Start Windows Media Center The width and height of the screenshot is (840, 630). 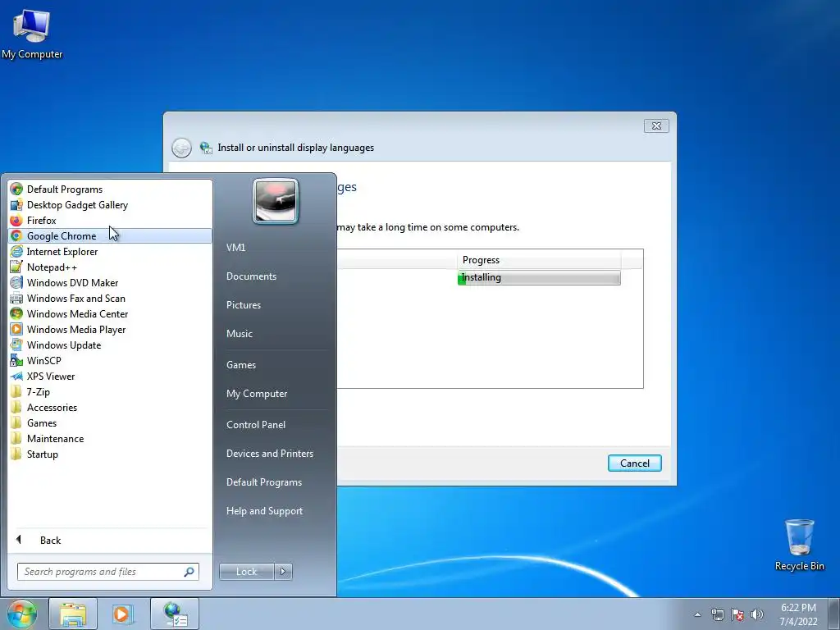pyautogui.click(x=110, y=313)
